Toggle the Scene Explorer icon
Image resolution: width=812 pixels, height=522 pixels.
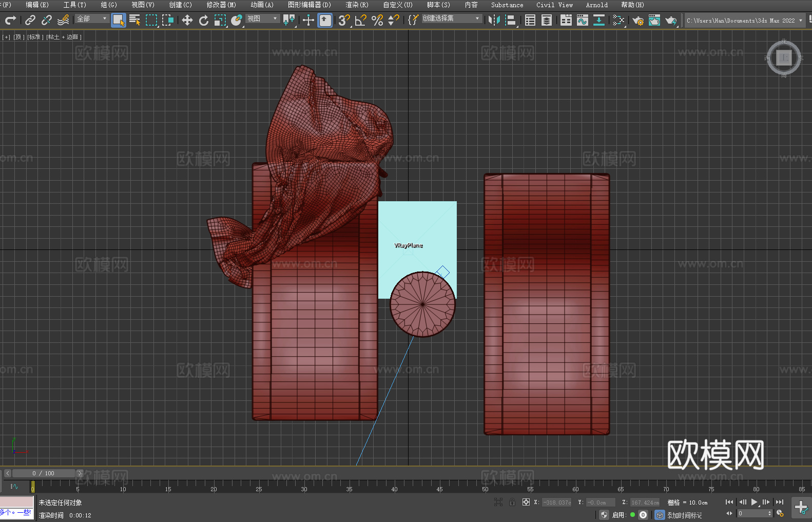point(530,20)
